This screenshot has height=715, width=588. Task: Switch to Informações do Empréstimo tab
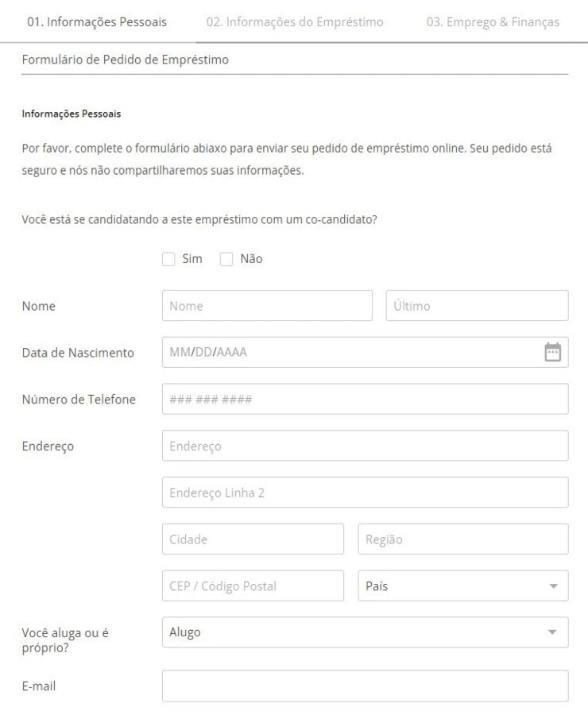point(294,22)
